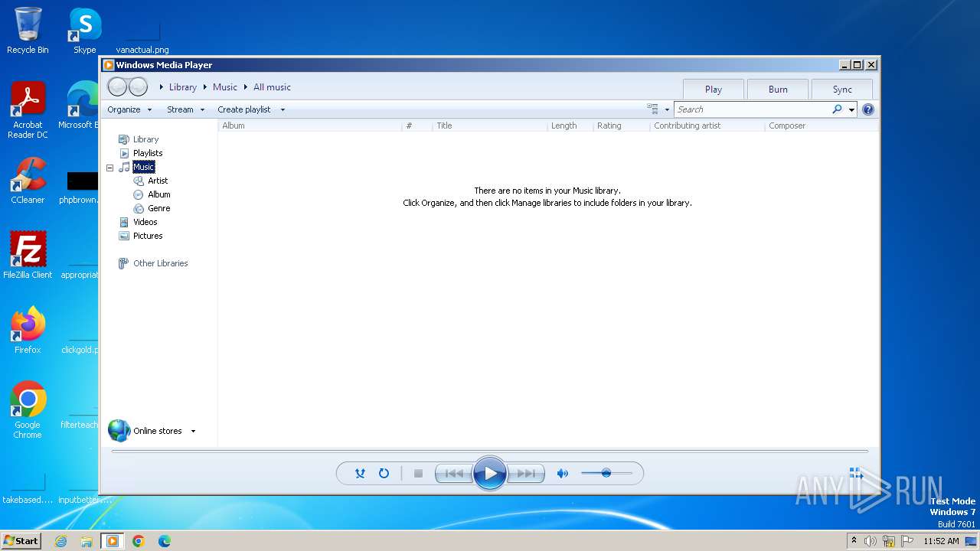Viewport: 980px width, 551px height.
Task: Sort by the Title column header
Action: point(490,126)
